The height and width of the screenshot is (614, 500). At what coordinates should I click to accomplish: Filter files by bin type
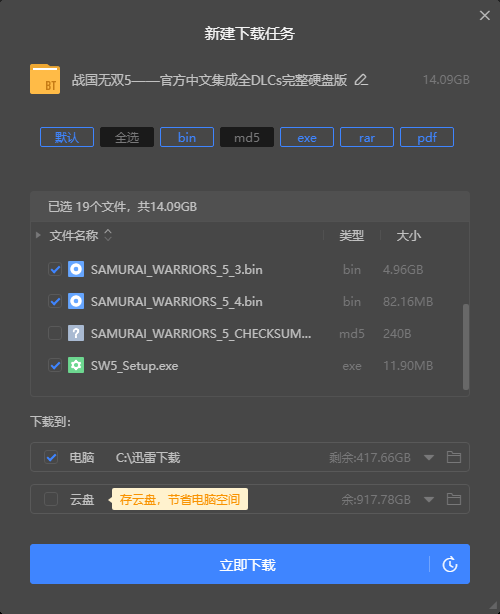click(187, 137)
